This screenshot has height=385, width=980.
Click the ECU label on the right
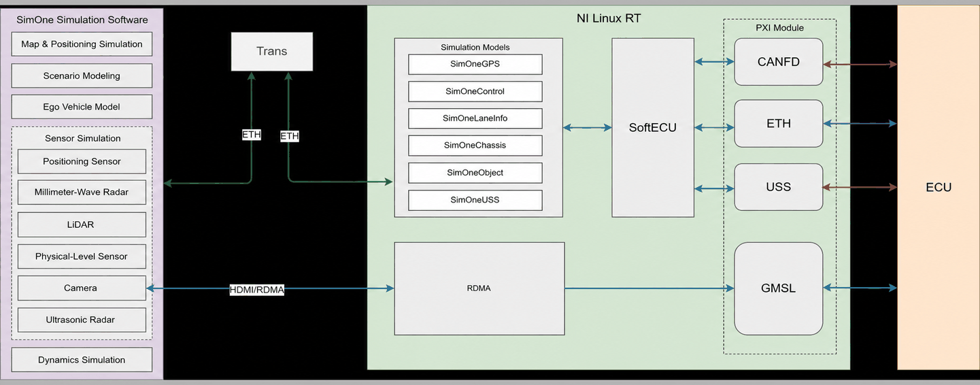(939, 188)
